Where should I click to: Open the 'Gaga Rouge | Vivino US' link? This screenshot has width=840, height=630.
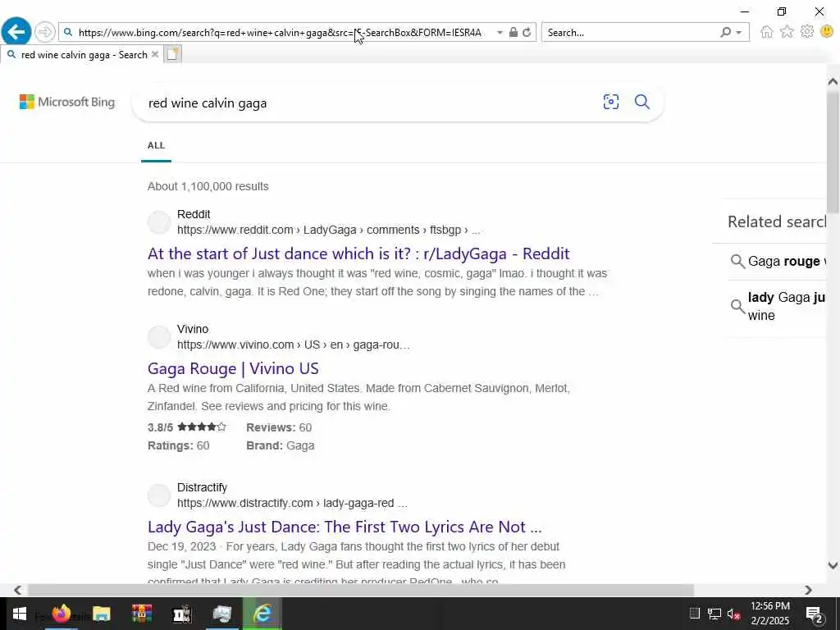click(233, 368)
